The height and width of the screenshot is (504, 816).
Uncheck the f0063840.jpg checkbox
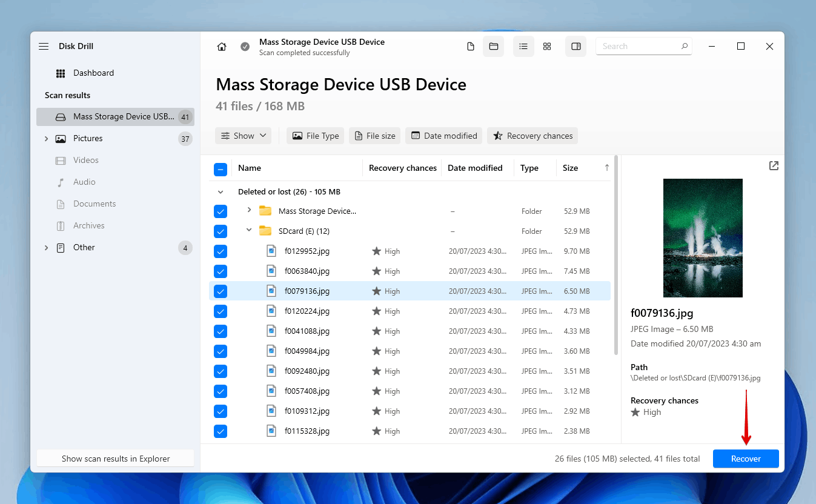(x=221, y=271)
